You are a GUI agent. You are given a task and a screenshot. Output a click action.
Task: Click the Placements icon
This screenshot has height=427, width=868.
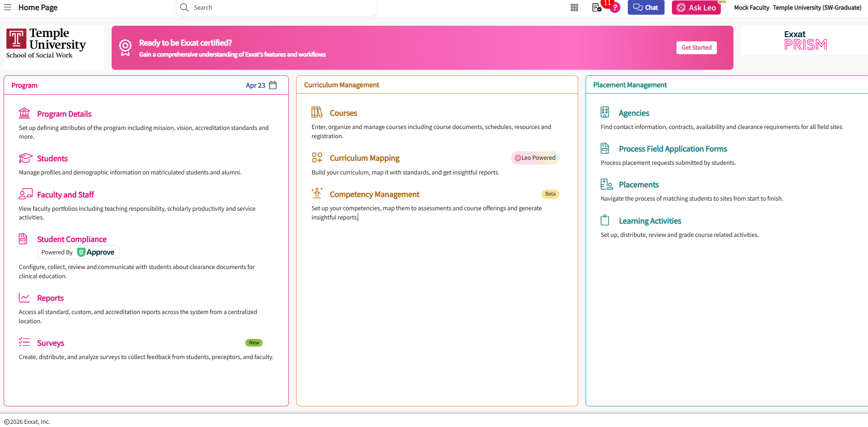[x=607, y=184]
